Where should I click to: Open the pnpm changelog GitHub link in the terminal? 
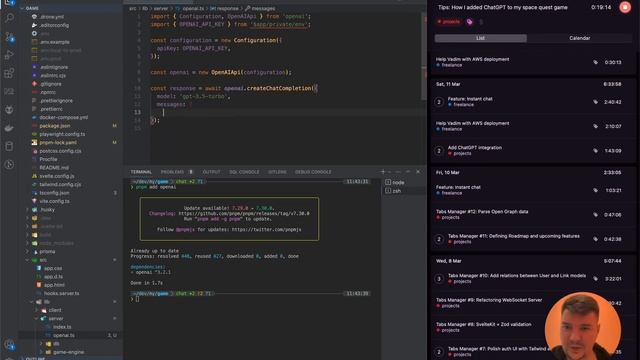pyautogui.click(x=244, y=213)
